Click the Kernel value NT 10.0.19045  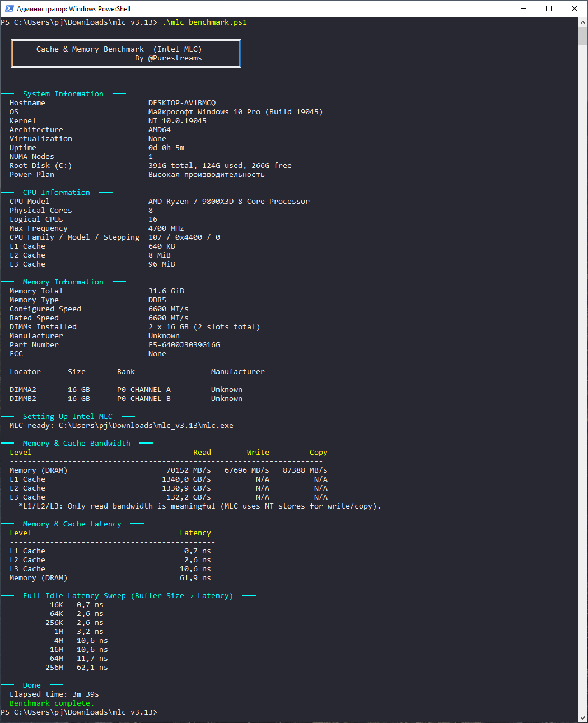tap(178, 121)
